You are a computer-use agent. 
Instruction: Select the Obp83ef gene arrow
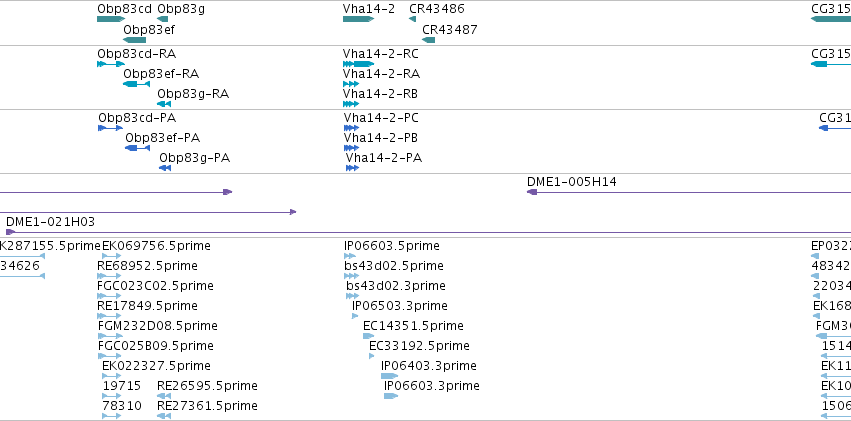[135, 40]
